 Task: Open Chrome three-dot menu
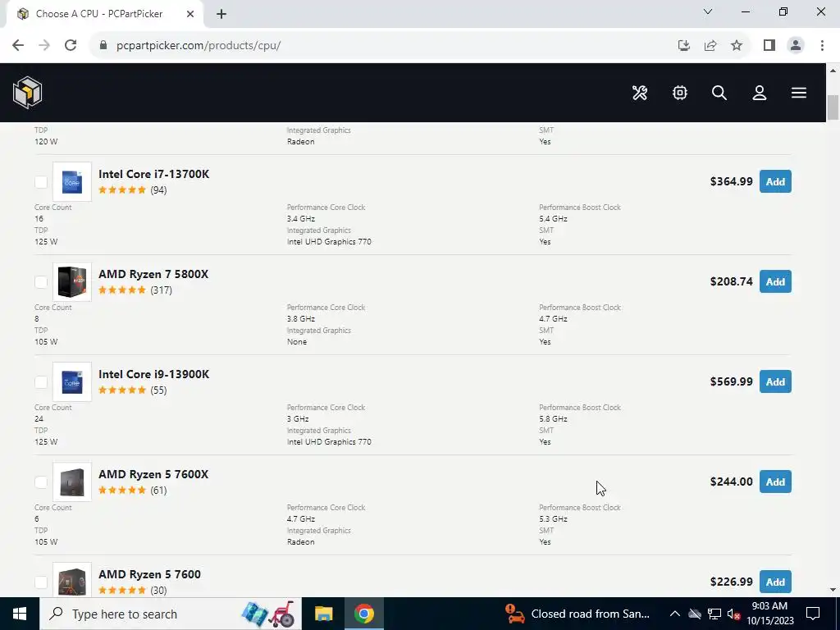(822, 45)
